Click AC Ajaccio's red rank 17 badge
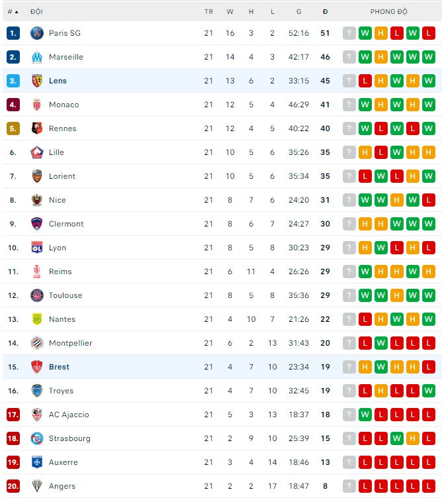 click(13, 415)
